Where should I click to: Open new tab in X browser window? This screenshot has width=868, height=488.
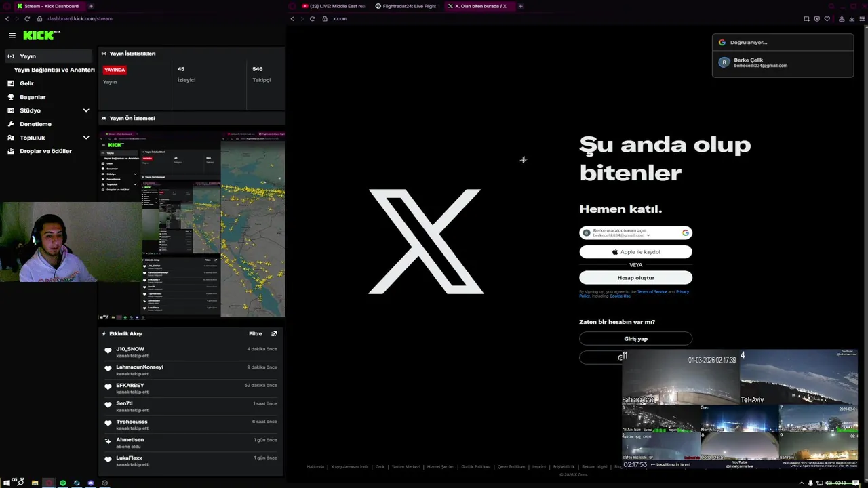(x=521, y=6)
